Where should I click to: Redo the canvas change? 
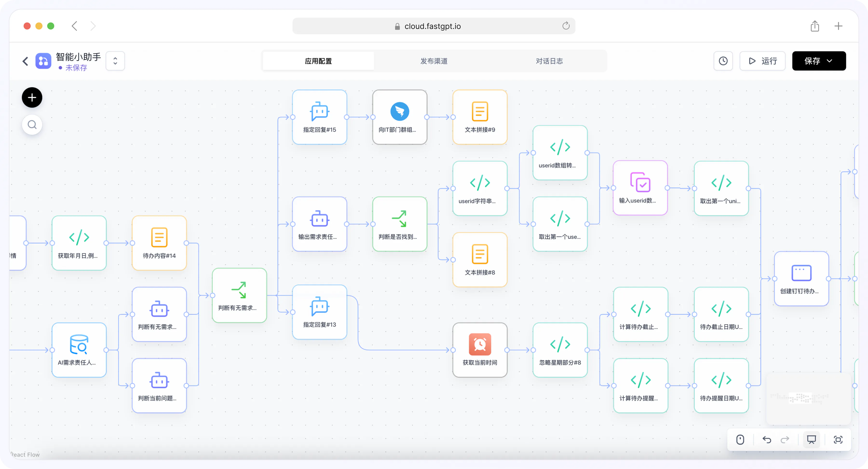[785, 440]
